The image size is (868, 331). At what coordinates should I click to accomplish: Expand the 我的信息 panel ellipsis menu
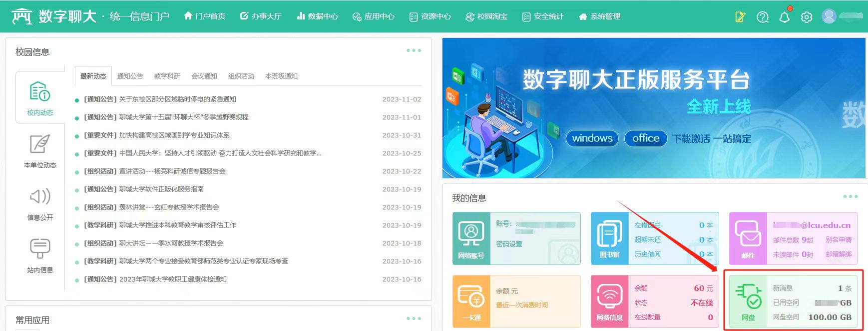850,196
